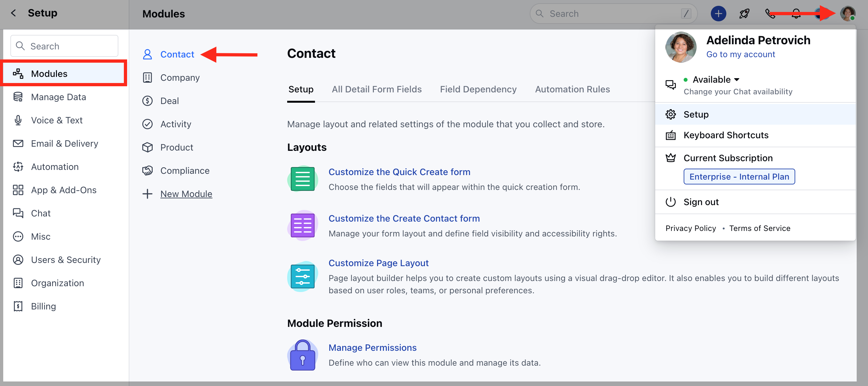868x386 pixels.
Task: Click the phone dialer icon
Action: [x=770, y=14]
